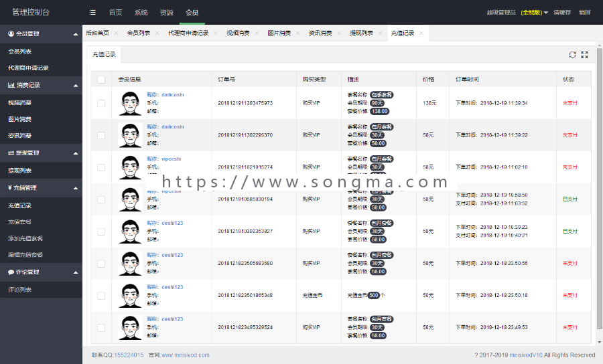Check the row for order 2018121911021015274
This screenshot has width=603, height=364.
click(101, 167)
